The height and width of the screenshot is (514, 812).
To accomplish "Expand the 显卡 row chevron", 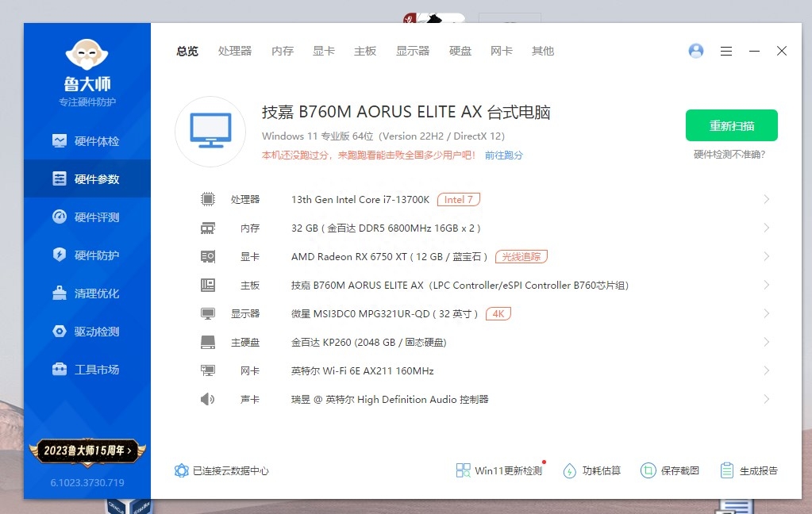I will click(x=767, y=256).
